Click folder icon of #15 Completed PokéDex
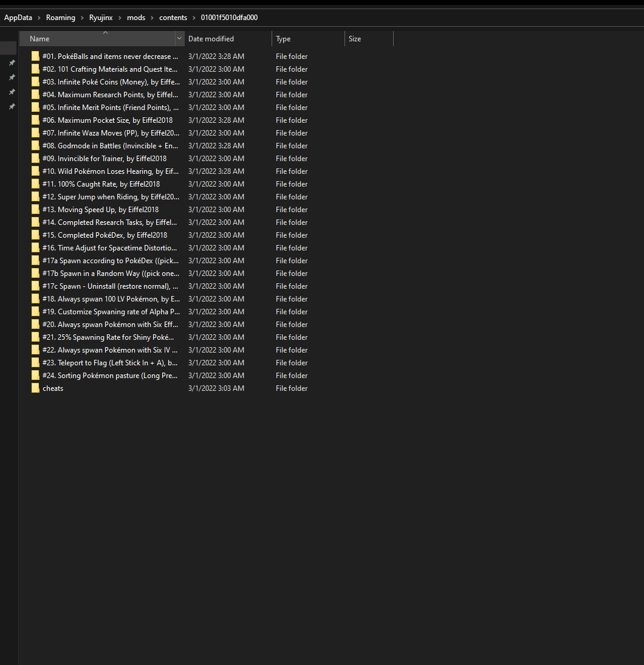 click(35, 235)
